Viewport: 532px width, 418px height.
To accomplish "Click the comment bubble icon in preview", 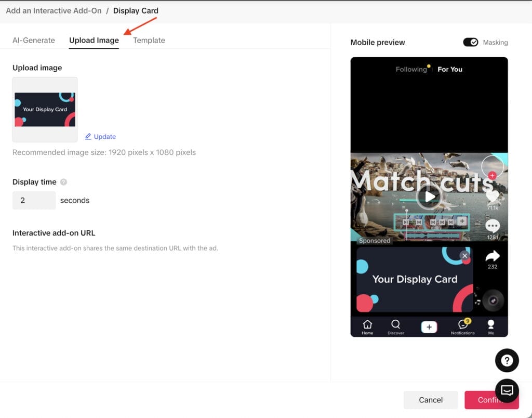I will (x=492, y=226).
